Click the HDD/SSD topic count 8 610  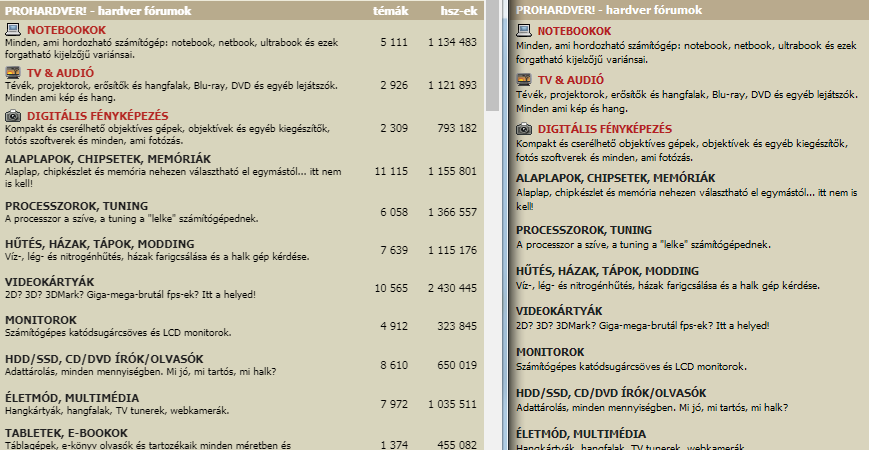click(394, 365)
